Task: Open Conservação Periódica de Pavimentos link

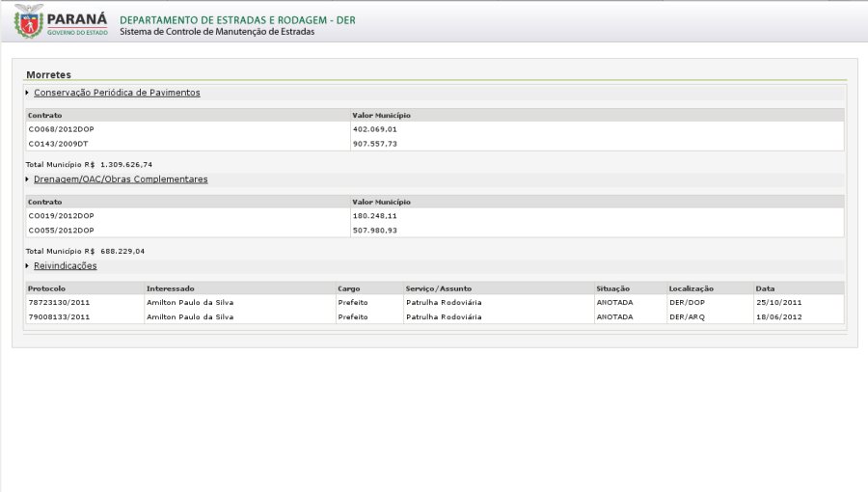Action: pyautogui.click(x=117, y=93)
